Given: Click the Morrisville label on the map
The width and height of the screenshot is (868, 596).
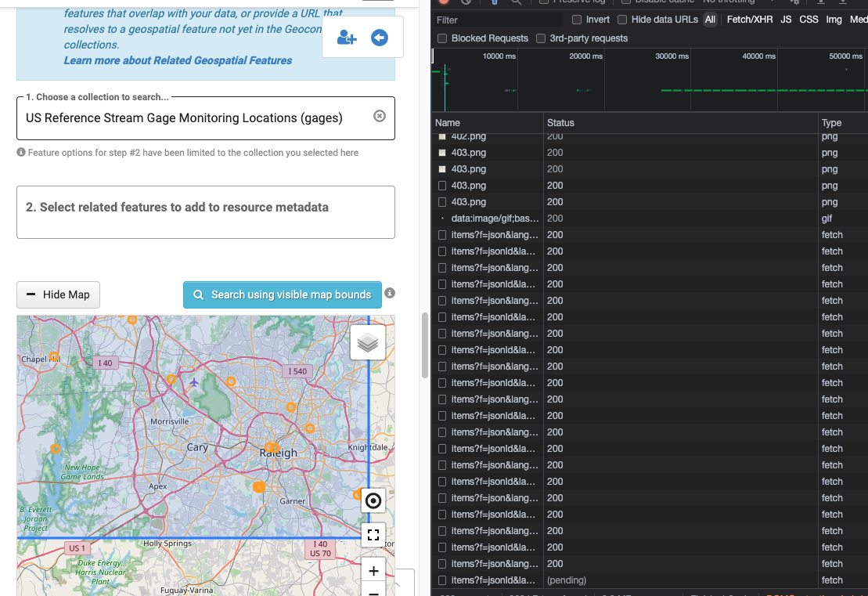Looking at the screenshot, I should [x=169, y=421].
